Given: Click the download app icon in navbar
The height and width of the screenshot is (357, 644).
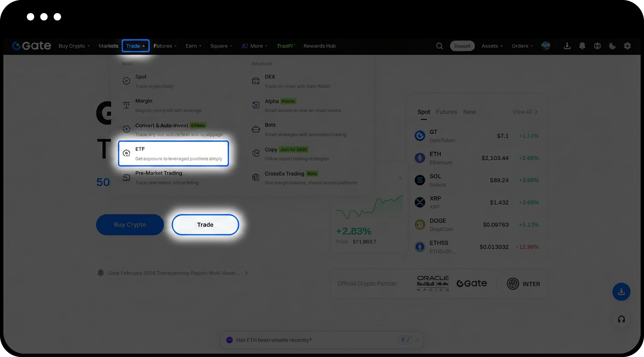Looking at the screenshot, I should 567,46.
